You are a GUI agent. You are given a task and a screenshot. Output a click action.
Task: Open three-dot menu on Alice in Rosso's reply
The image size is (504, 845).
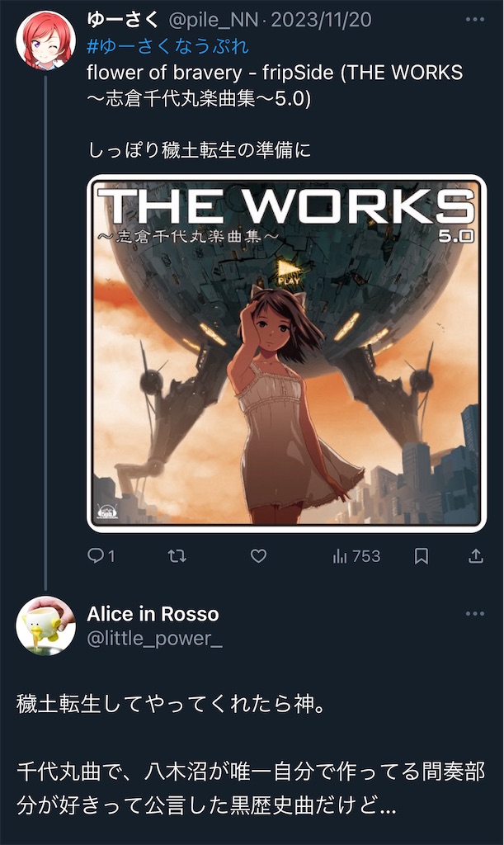pyautogui.click(x=475, y=613)
